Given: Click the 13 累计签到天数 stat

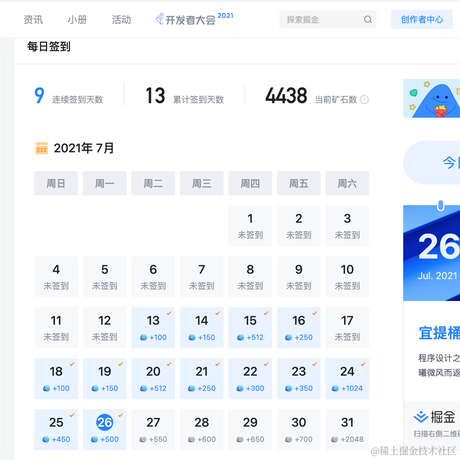Looking at the screenshot, I should click(185, 96).
